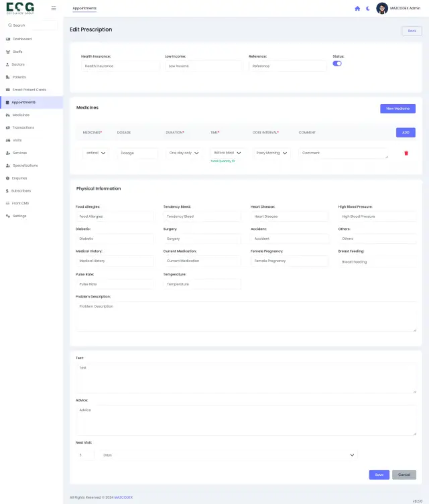Open the Next Visit Days dropdown

point(229,455)
